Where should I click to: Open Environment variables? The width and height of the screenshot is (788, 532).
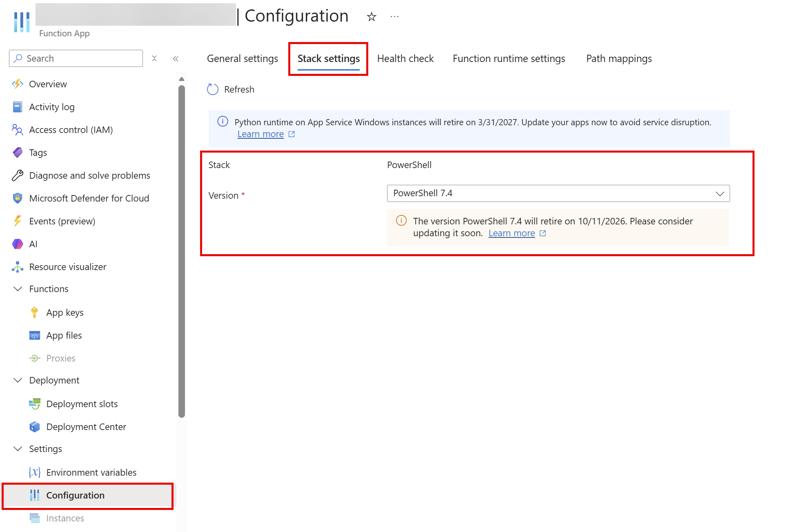click(x=91, y=472)
